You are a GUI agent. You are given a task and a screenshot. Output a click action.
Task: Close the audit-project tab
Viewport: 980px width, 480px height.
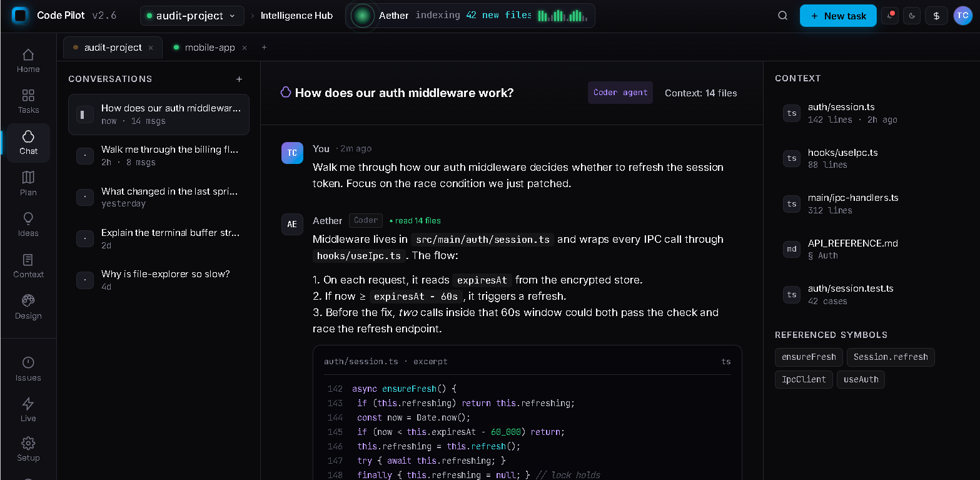pos(151,48)
